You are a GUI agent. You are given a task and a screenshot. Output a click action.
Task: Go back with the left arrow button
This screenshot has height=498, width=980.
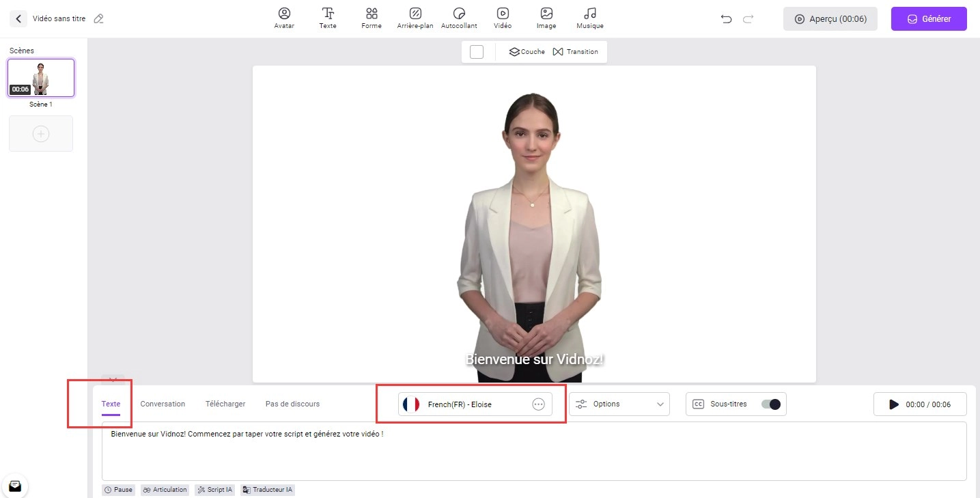click(x=18, y=19)
